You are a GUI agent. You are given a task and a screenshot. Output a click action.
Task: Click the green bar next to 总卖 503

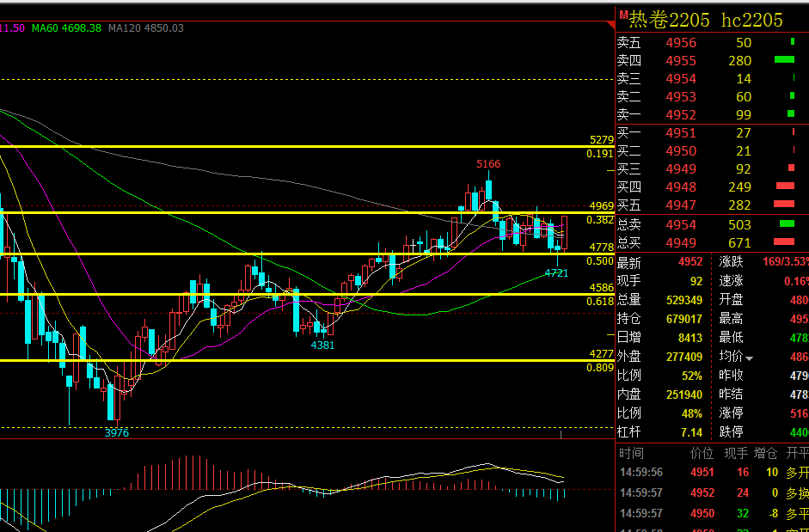pyautogui.click(x=787, y=223)
